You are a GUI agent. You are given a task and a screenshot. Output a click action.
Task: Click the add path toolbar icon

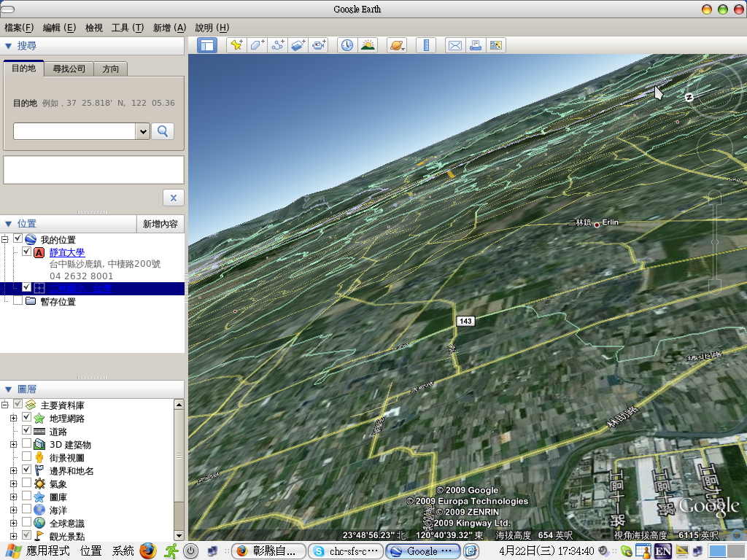point(277,45)
